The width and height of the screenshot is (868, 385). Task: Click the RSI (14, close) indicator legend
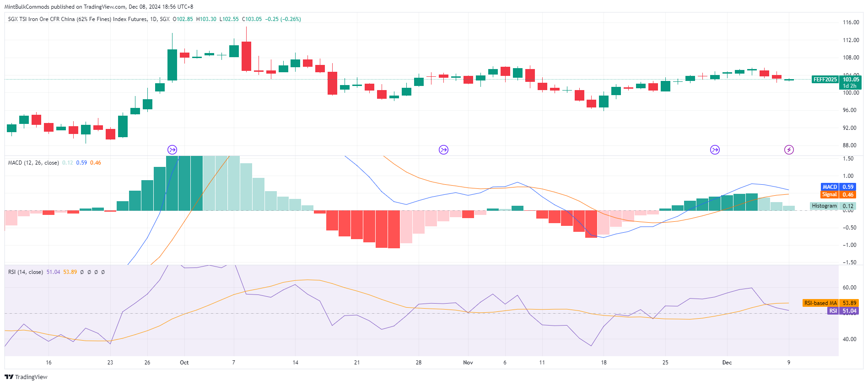point(26,272)
